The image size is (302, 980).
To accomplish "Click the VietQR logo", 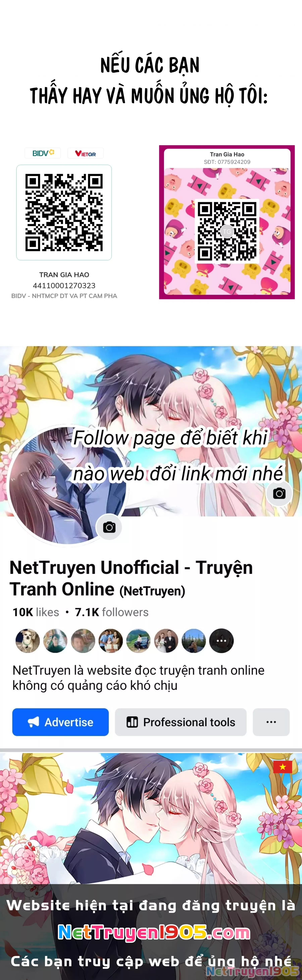I will pyautogui.click(x=85, y=153).
